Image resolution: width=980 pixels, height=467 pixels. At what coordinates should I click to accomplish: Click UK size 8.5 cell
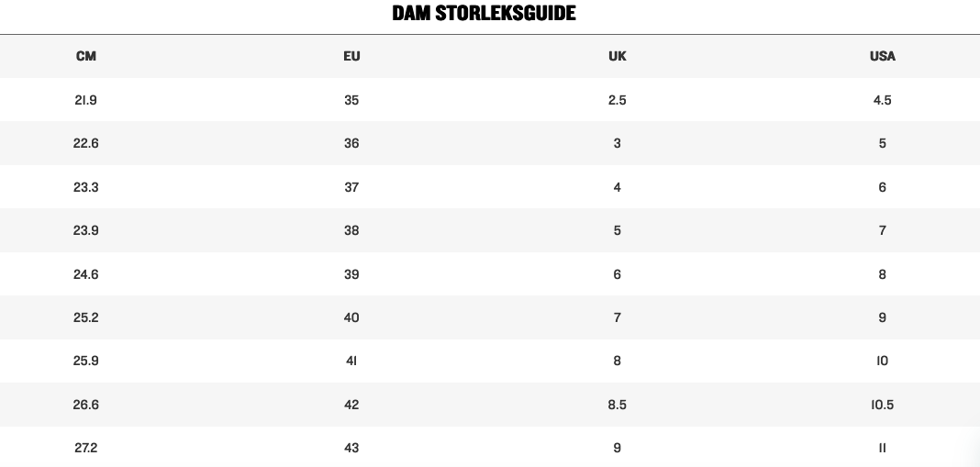617,405
